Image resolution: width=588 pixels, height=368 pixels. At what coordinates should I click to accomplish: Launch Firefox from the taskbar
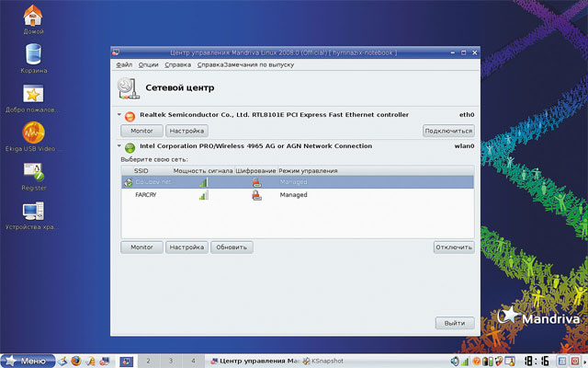[x=76, y=361]
